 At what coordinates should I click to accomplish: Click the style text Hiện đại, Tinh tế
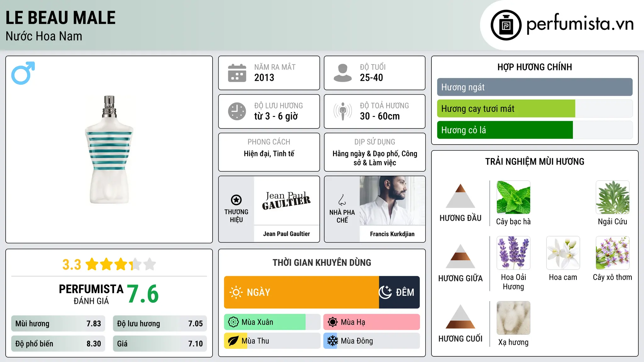269,154
